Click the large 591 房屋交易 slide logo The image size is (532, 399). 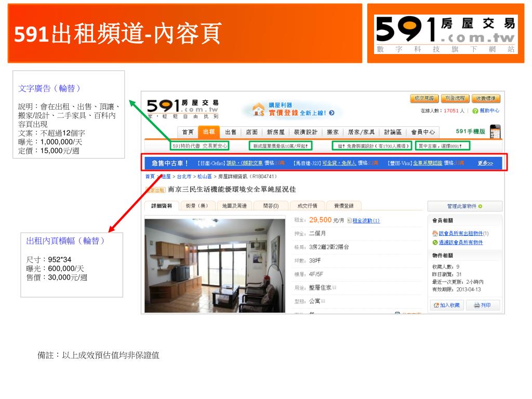pyautogui.click(x=446, y=34)
